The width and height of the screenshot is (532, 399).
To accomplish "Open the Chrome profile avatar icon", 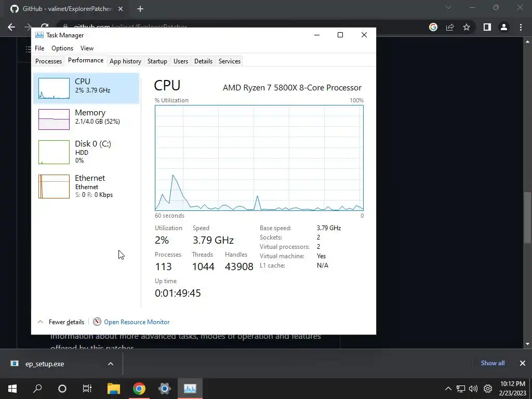I will coord(504,27).
